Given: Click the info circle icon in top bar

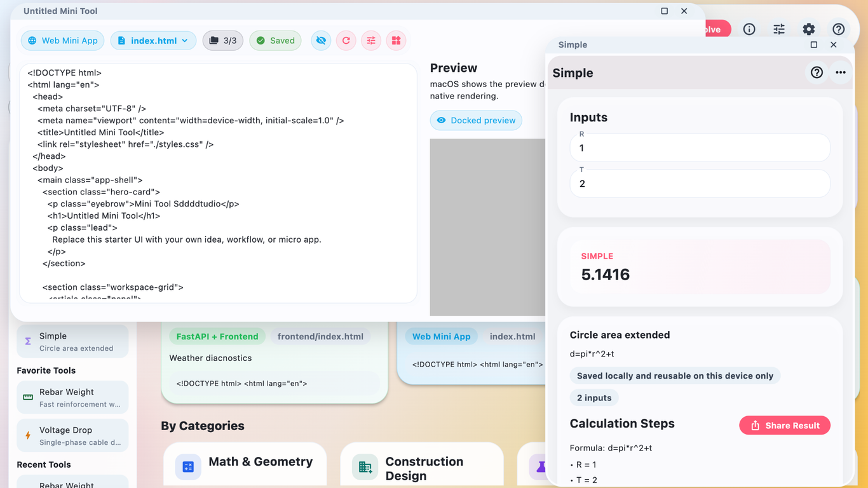Looking at the screenshot, I should point(749,29).
